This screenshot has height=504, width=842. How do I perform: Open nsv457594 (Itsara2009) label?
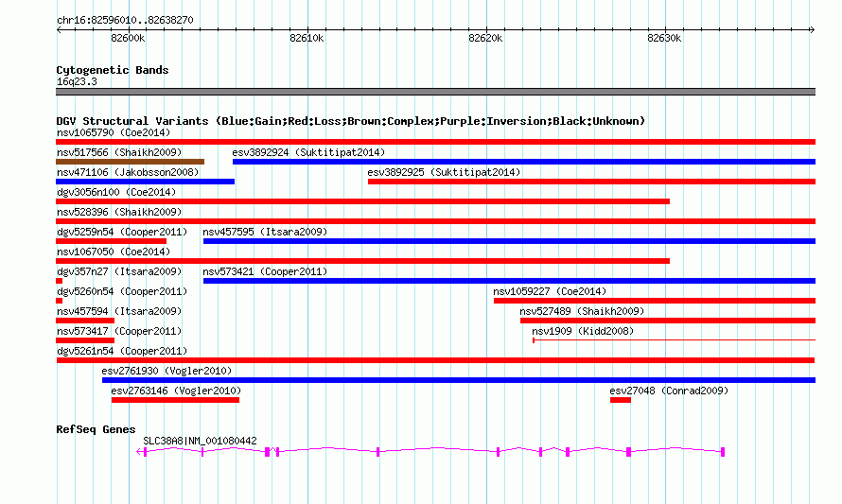[x=119, y=311]
